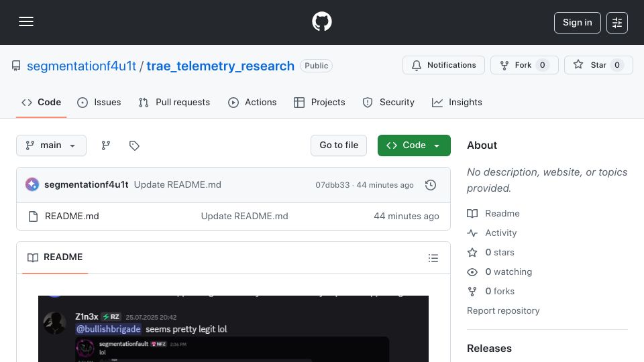
Task: Open README.md row commit message link
Action: [x=244, y=217]
